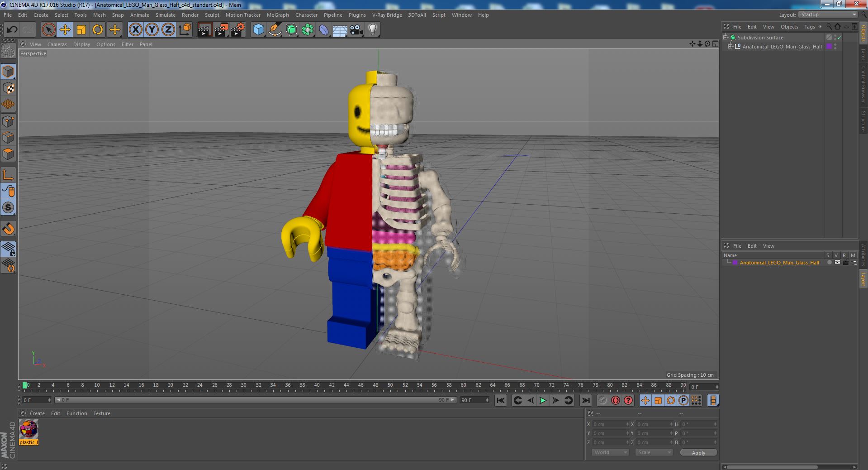Toggle Y axis lock
Screen dimensions: 868x470
[152, 30]
